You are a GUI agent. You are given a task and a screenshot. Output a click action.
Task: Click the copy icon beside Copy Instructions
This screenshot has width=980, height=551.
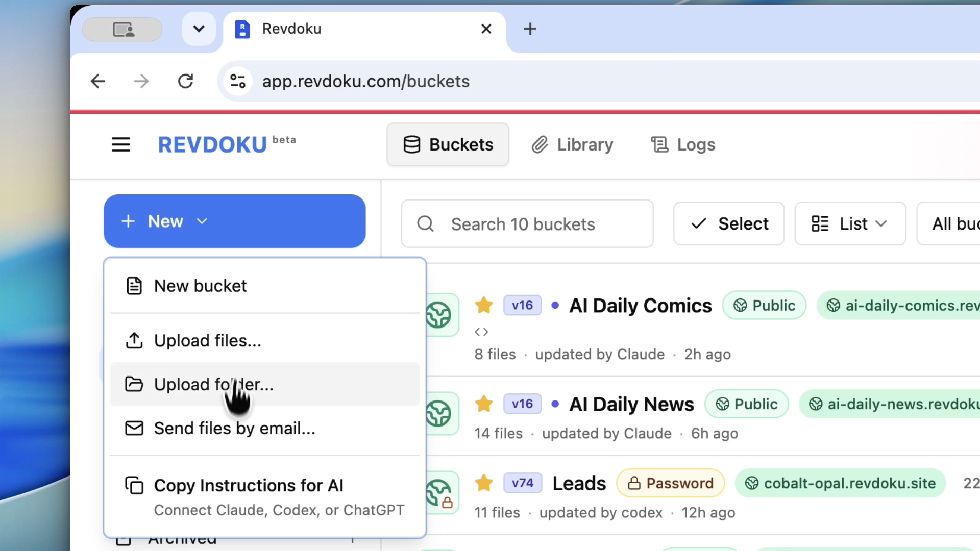pyautogui.click(x=134, y=485)
